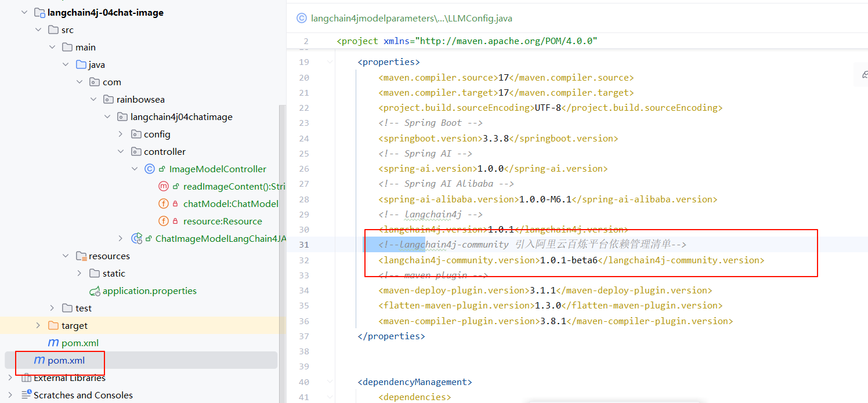Click the Maven icon of selected pom.xml
This screenshot has height=403, width=868.
(39, 361)
